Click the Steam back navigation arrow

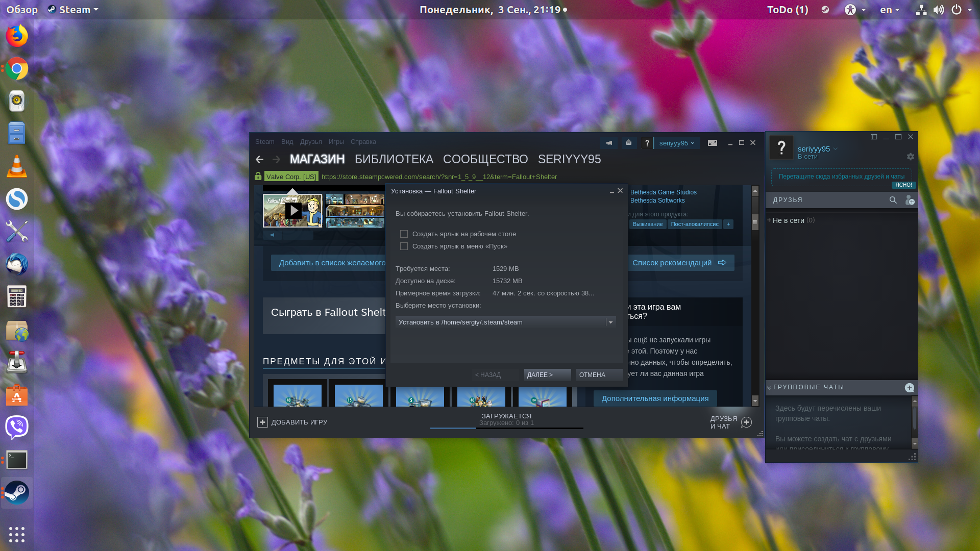click(259, 159)
